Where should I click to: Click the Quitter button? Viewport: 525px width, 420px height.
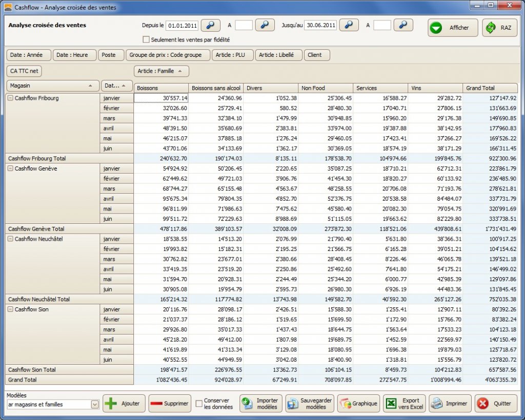coord(496,404)
